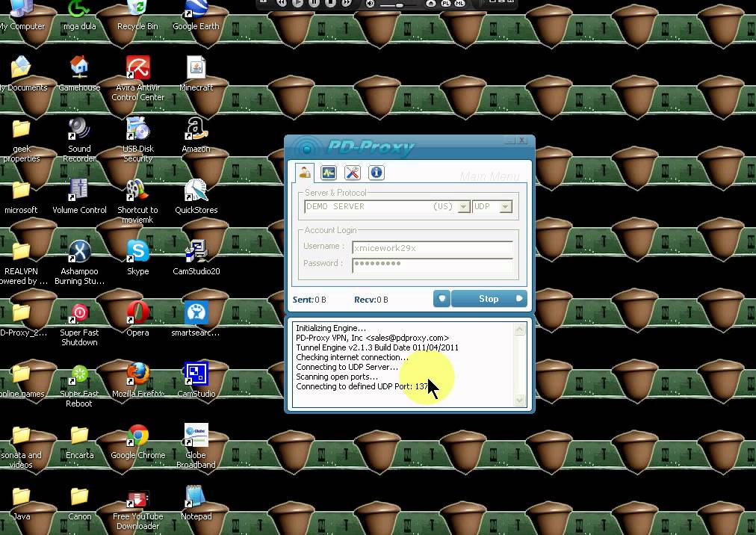
Task: Select the Google Chrome desktop icon
Action: click(x=137, y=442)
